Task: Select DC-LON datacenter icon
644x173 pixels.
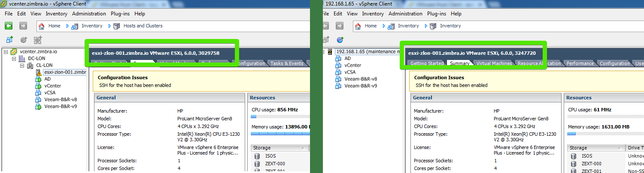Action: click(22, 58)
